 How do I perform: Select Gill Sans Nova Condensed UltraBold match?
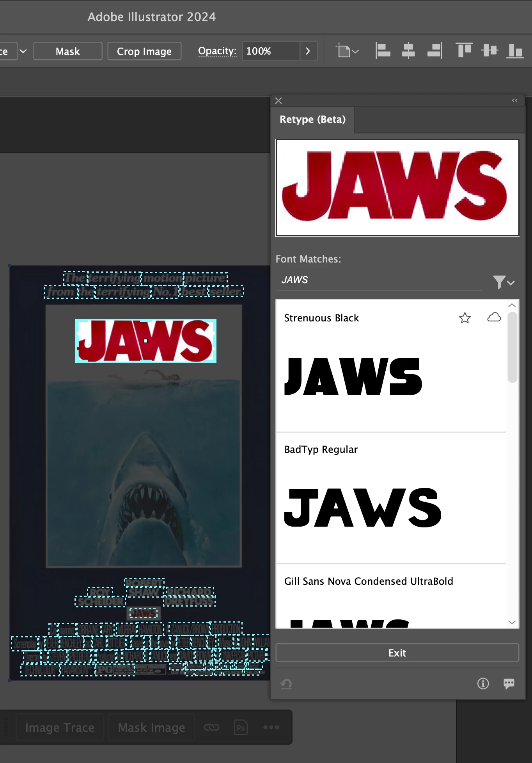pyautogui.click(x=391, y=596)
